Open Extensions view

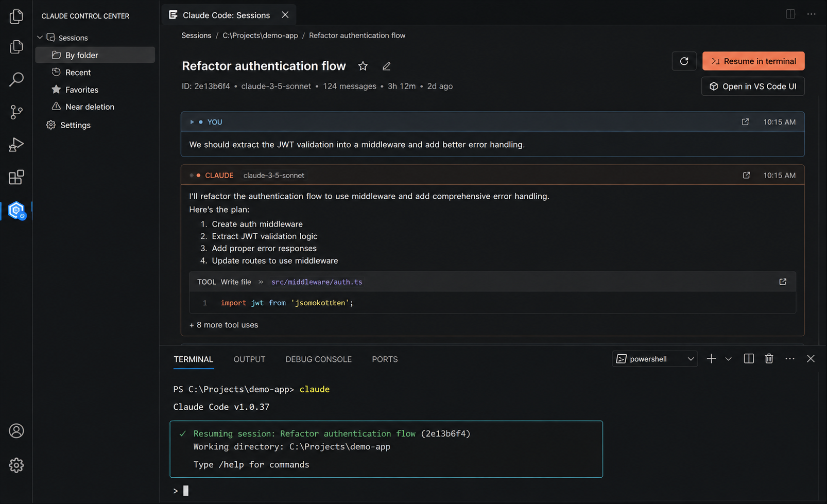click(16, 177)
